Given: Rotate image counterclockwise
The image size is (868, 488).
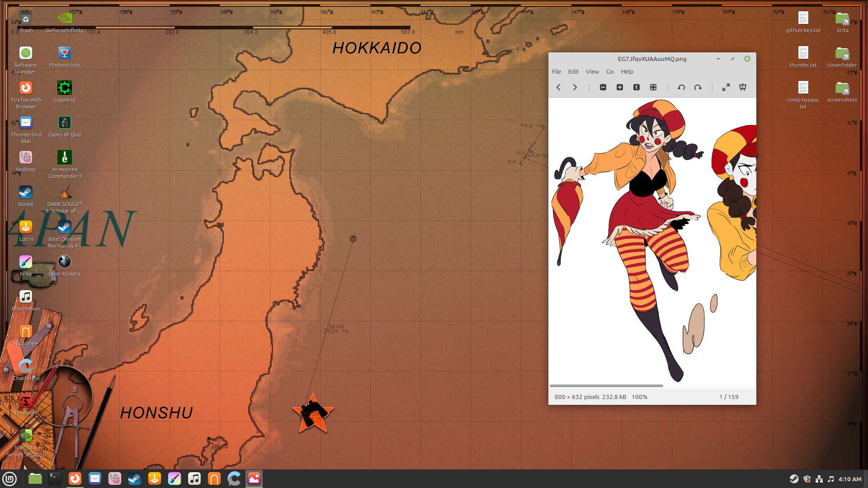Looking at the screenshot, I should 681,87.
